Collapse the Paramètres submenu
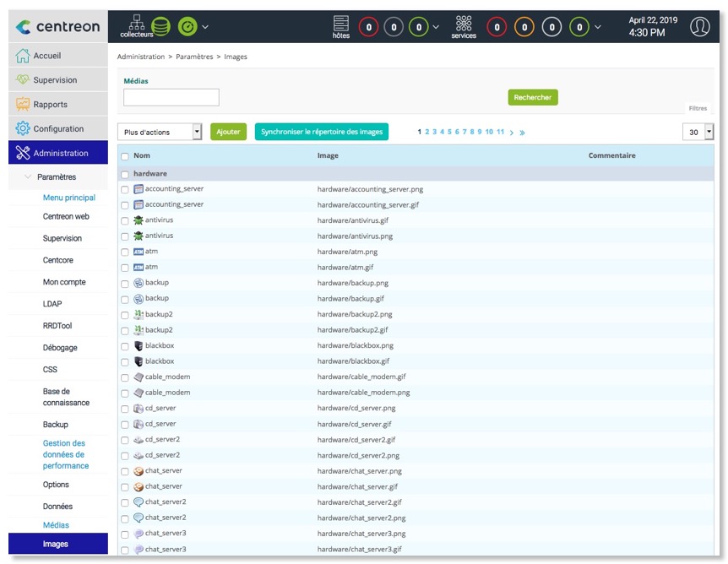The height and width of the screenshot is (564, 728). 30,177
